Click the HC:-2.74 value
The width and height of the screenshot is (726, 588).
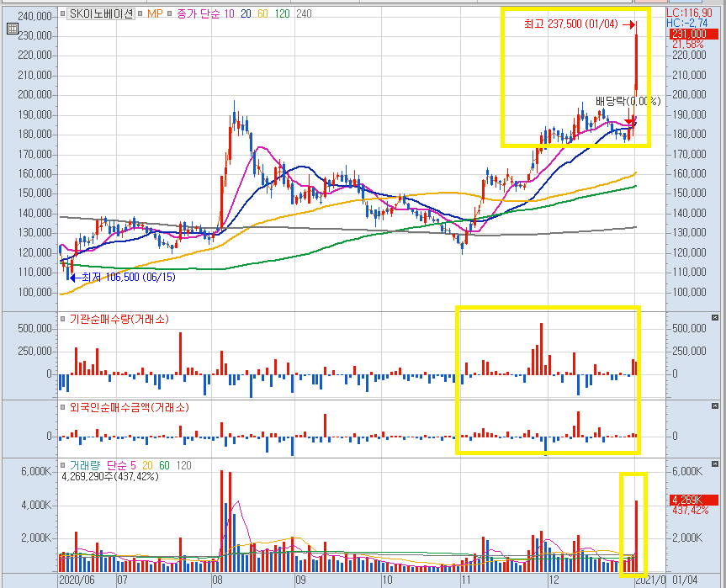[687, 24]
